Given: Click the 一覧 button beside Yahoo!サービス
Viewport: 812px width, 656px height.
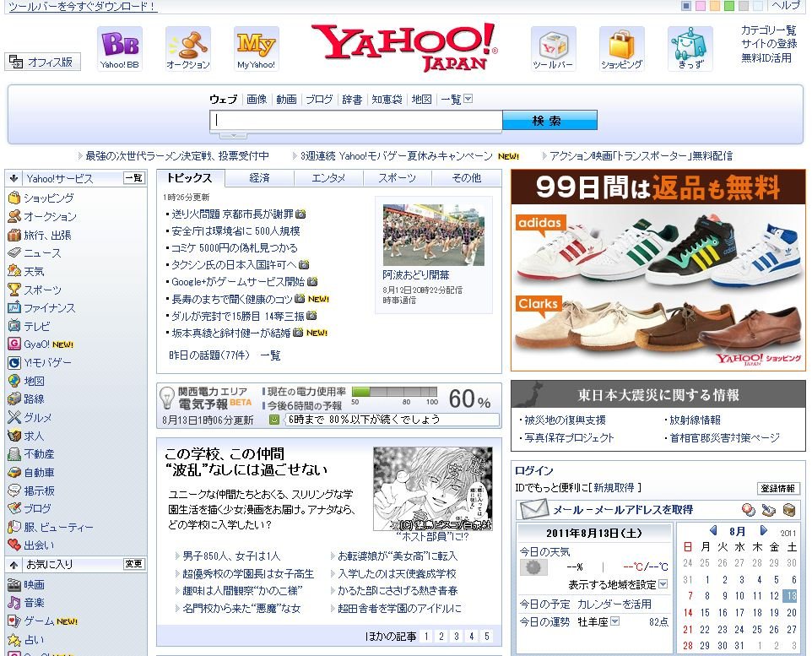Looking at the screenshot, I should tap(133, 178).
